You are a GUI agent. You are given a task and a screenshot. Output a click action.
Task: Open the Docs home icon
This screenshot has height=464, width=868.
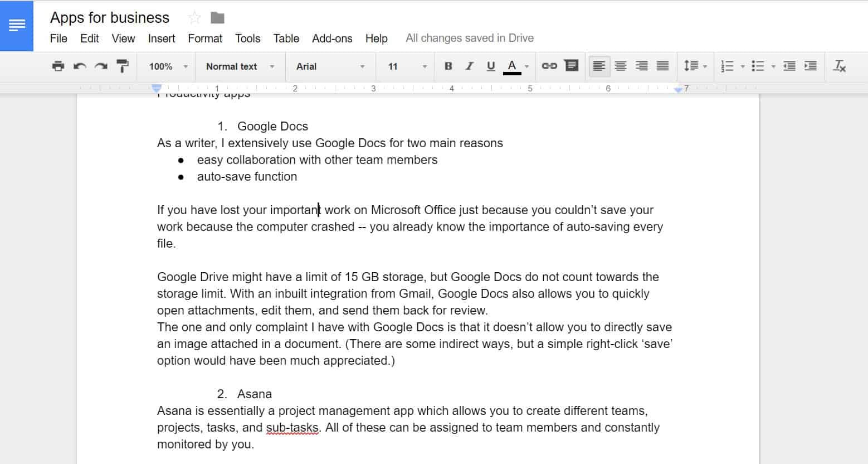[x=17, y=26]
